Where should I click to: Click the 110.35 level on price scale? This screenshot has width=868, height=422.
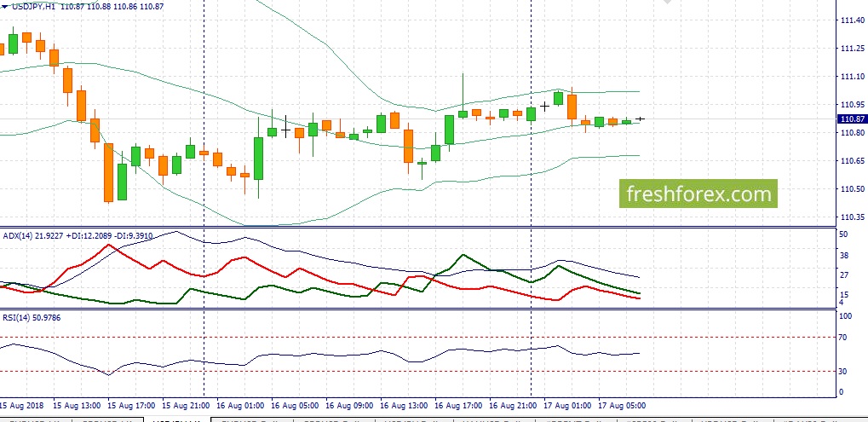(x=852, y=217)
